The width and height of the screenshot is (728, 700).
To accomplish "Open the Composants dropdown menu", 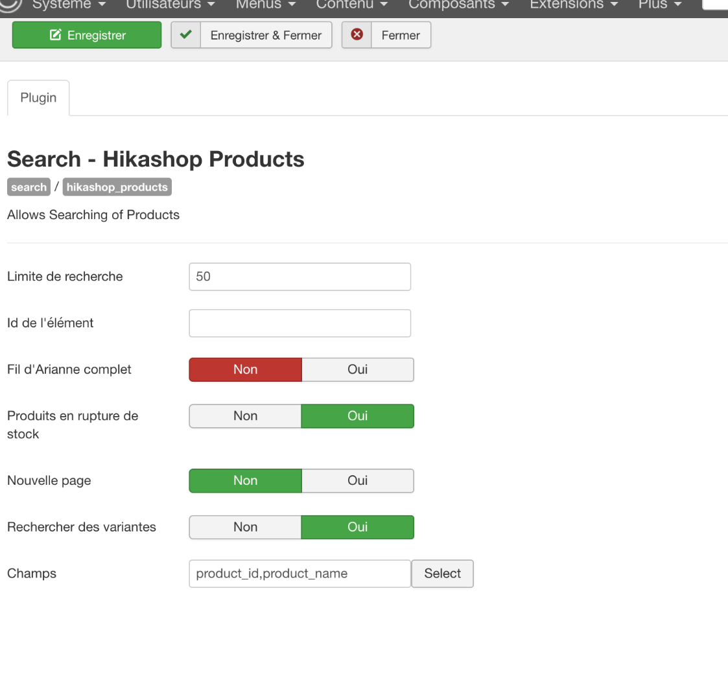I will [458, 5].
